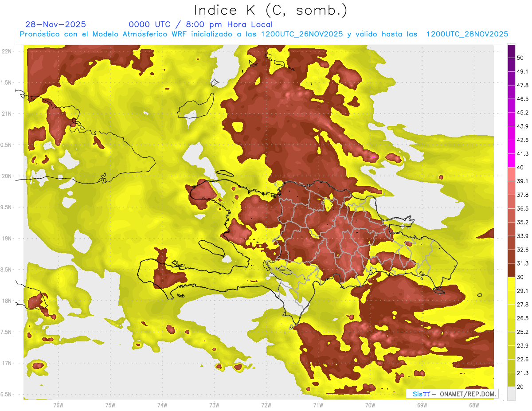
Task: Click the salmon swatch between 39.1 and 40
Action: [x=511, y=174]
